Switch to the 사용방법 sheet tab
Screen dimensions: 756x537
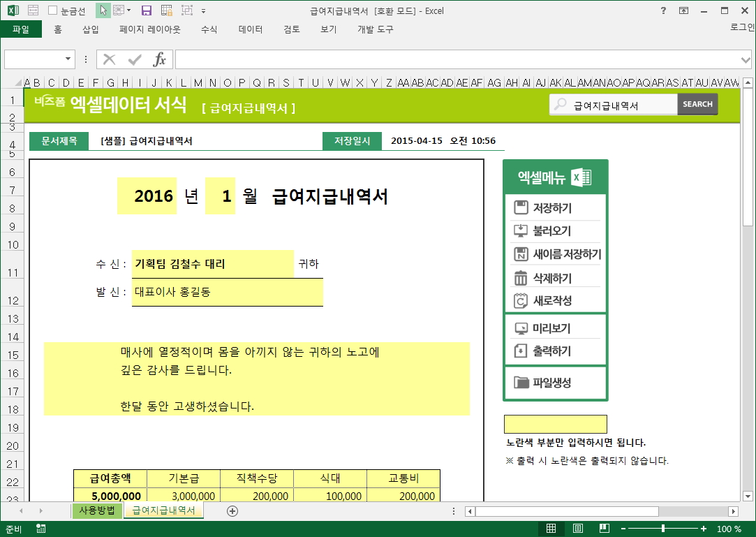pyautogui.click(x=97, y=510)
